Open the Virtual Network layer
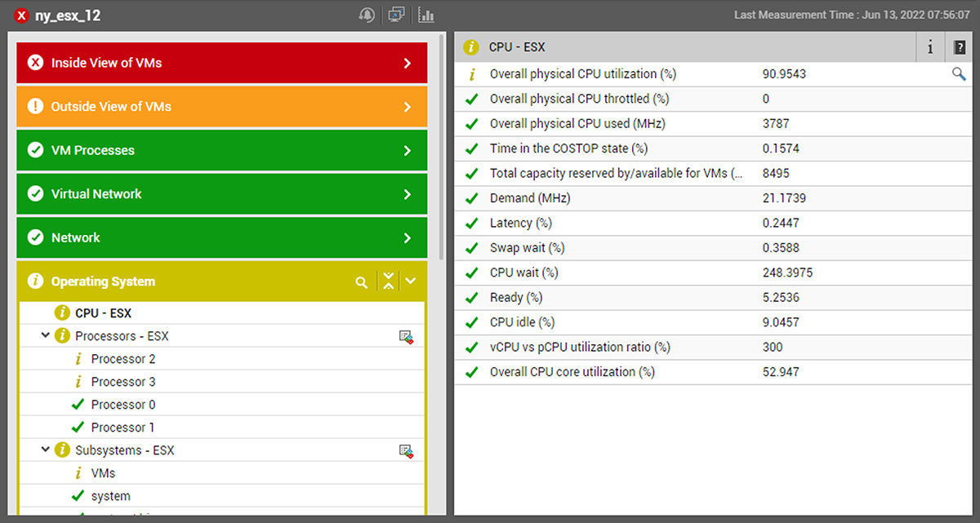 click(x=222, y=194)
